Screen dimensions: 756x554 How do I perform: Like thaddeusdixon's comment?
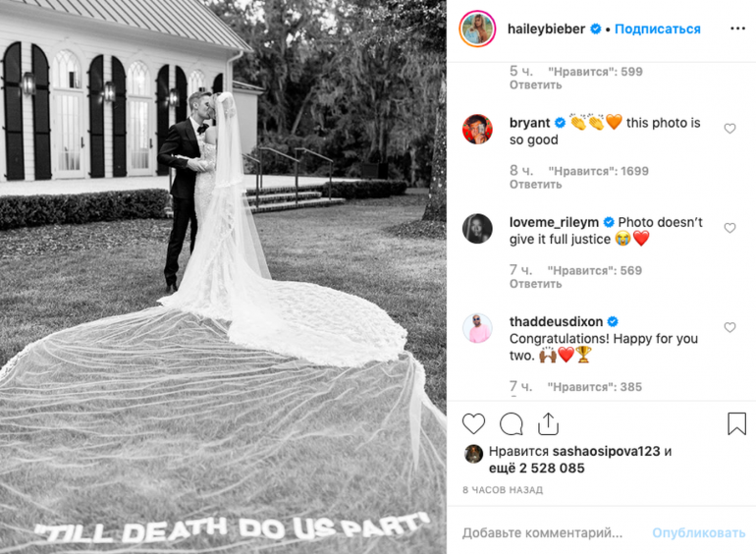pyautogui.click(x=729, y=328)
